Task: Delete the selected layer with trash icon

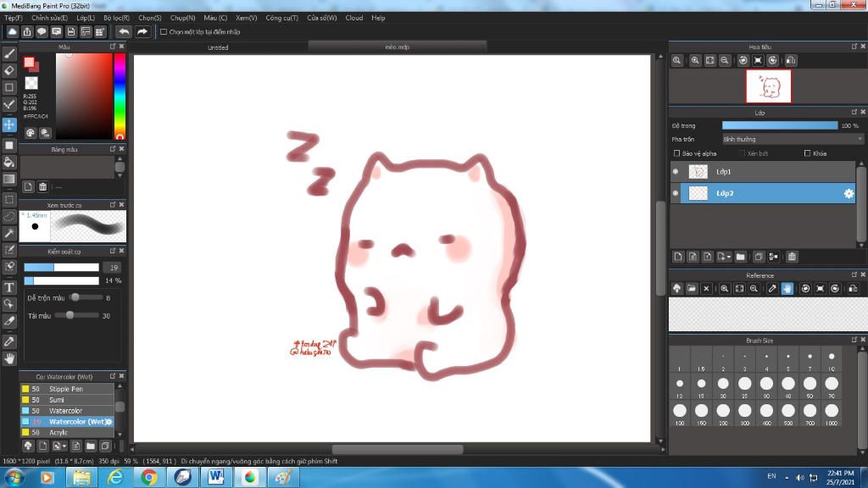Action: pos(793,257)
